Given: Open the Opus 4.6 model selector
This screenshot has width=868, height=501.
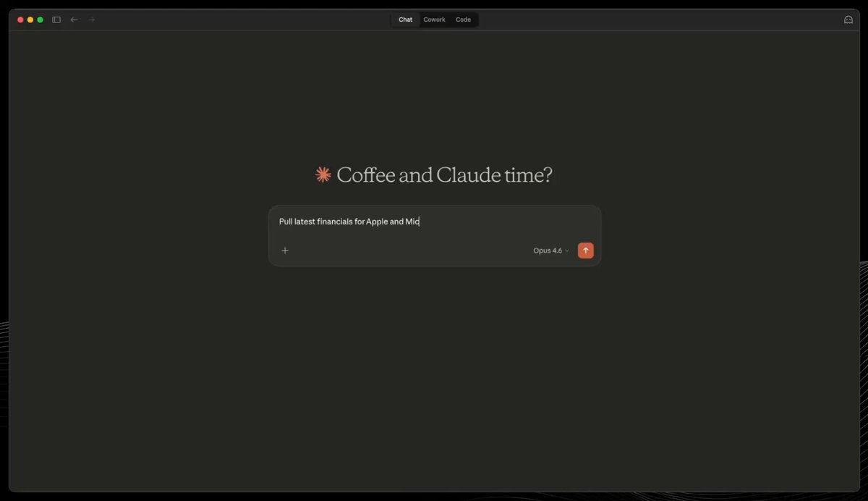Looking at the screenshot, I should coord(548,250).
